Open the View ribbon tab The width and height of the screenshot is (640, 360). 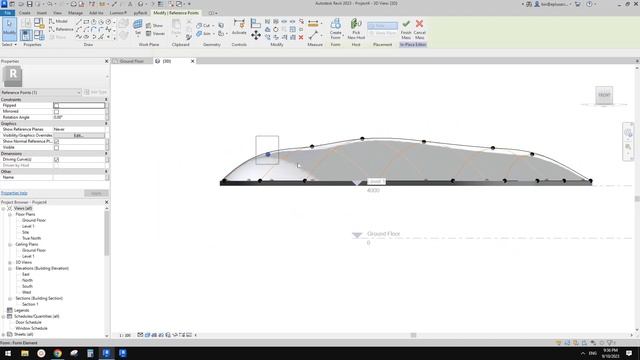coord(57,13)
